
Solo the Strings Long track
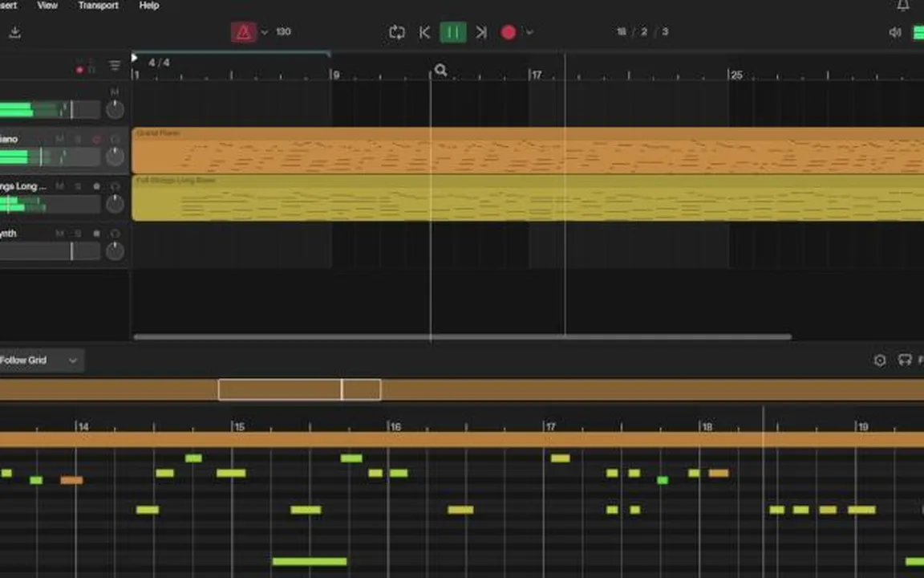pyautogui.click(x=78, y=186)
